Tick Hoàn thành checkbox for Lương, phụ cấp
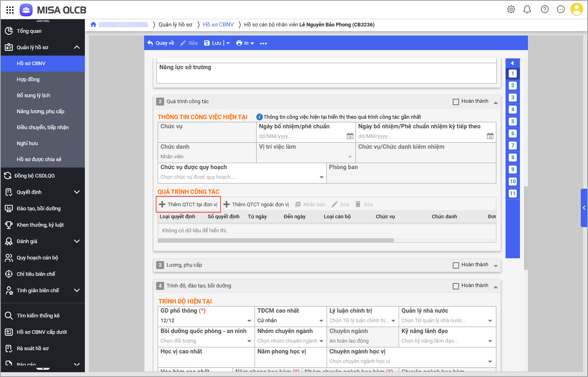This screenshot has height=377, width=588. pos(456,265)
